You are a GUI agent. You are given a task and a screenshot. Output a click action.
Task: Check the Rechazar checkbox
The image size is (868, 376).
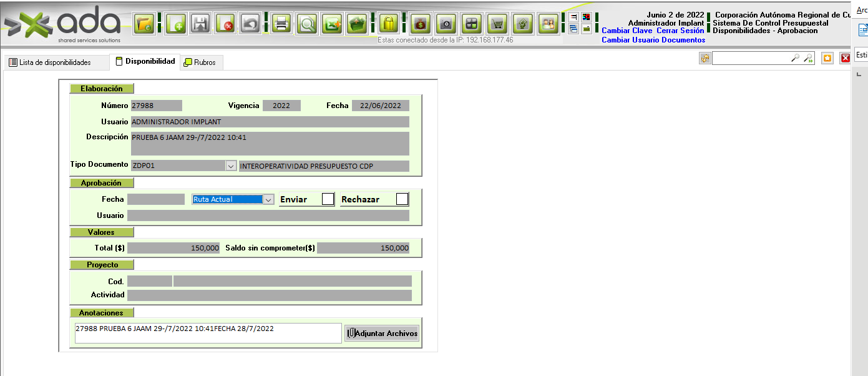point(402,199)
